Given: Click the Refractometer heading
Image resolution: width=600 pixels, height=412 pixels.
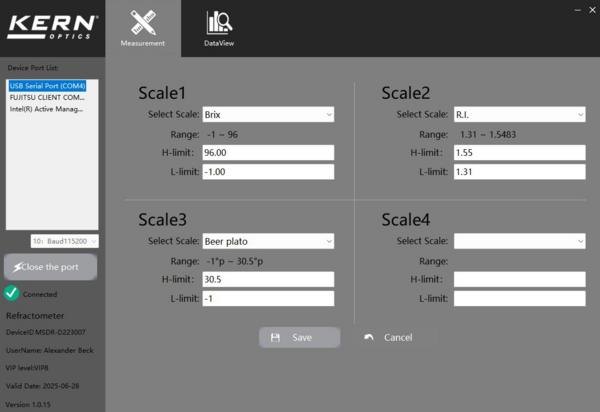Looking at the screenshot, I should point(35,316).
